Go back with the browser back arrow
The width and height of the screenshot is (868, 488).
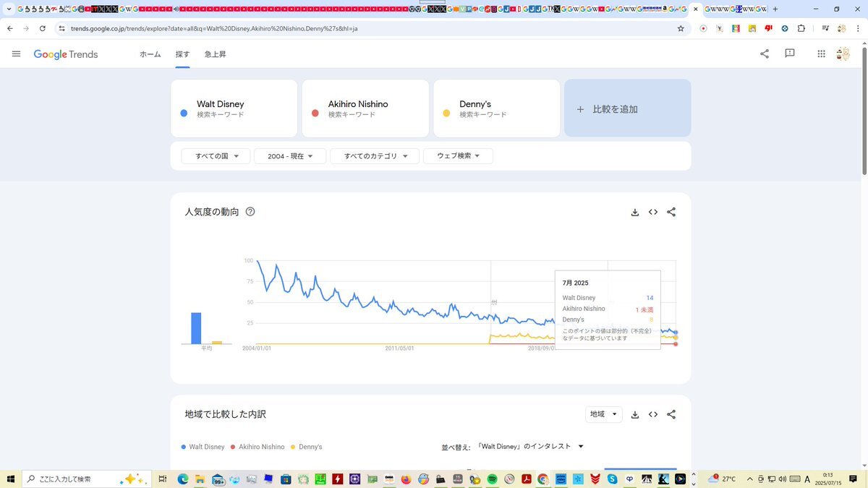click(10, 28)
